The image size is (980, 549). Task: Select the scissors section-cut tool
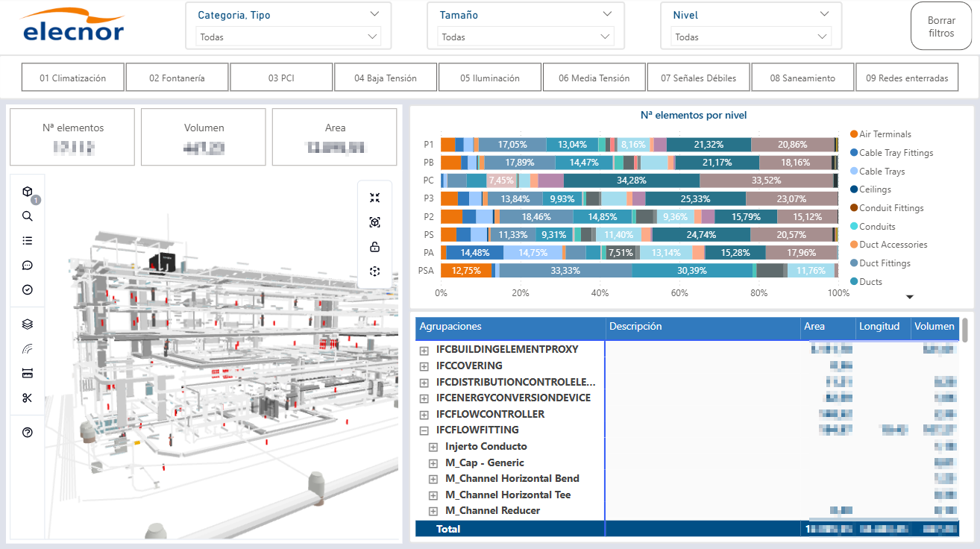pyautogui.click(x=28, y=398)
